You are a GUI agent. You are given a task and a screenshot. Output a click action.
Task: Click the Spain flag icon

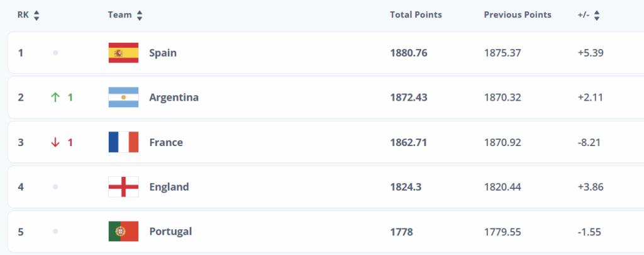click(123, 53)
